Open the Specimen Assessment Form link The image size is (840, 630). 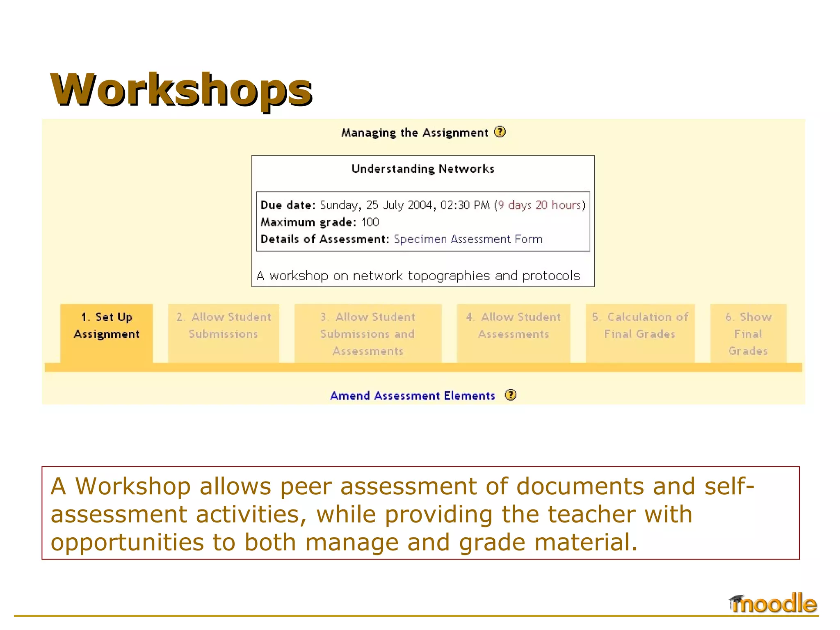[x=468, y=239]
